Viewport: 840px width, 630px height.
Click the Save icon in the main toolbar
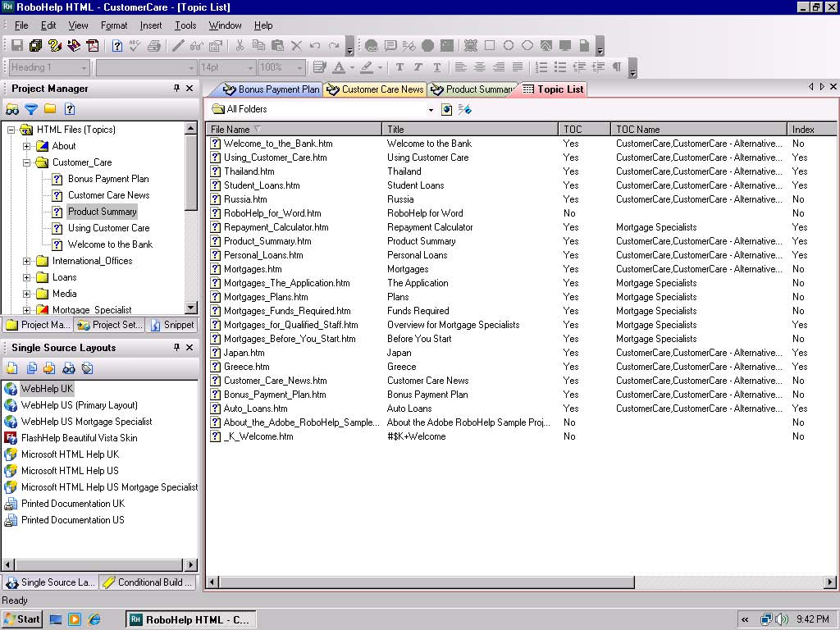[16, 46]
